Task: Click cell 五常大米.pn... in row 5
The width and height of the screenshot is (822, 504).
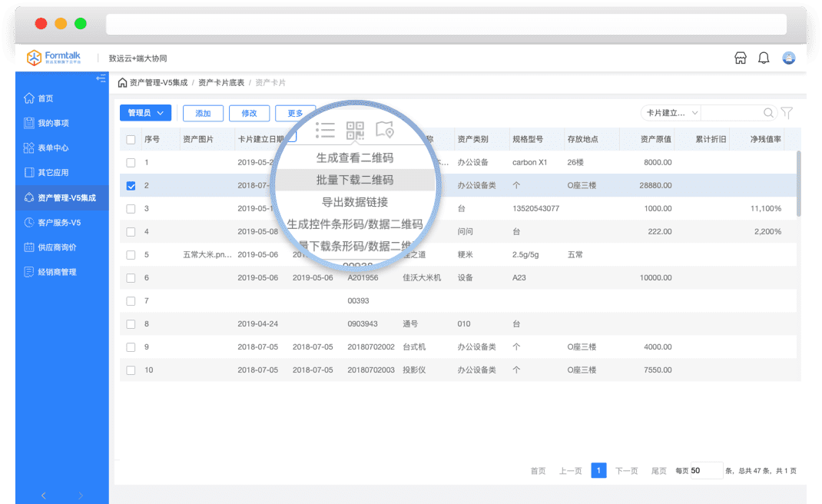Action: (207, 254)
